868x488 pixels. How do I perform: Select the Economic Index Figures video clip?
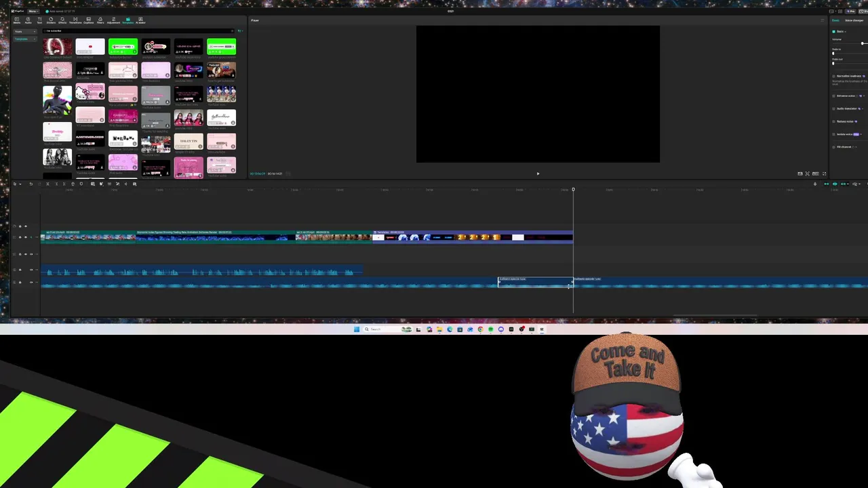pyautogui.click(x=216, y=237)
